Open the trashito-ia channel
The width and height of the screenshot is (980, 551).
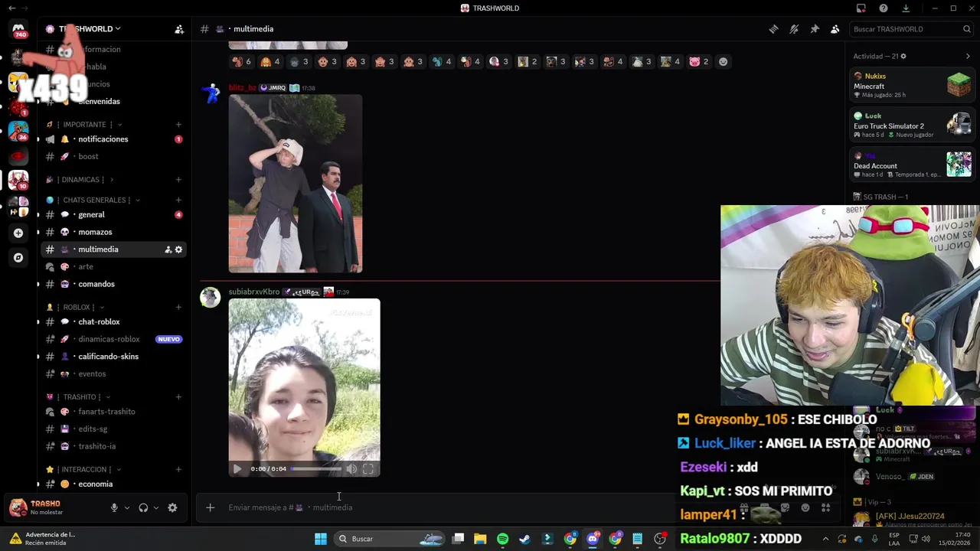pos(113,446)
